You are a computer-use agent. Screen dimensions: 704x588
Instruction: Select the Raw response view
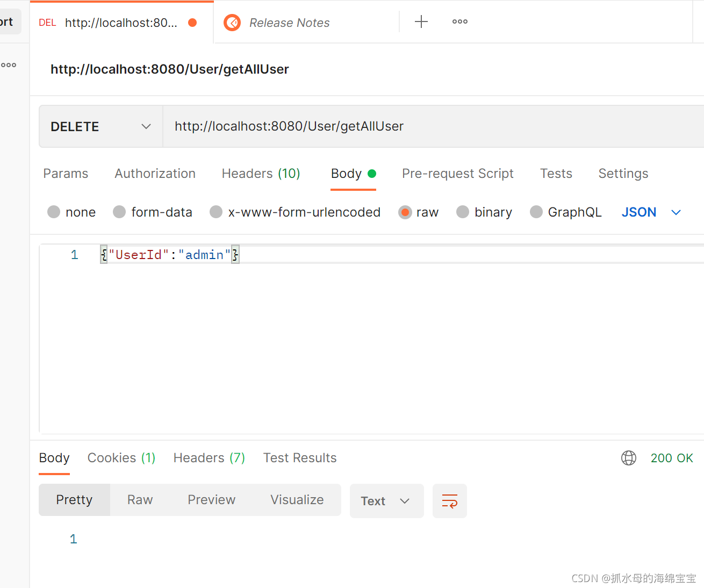click(140, 500)
